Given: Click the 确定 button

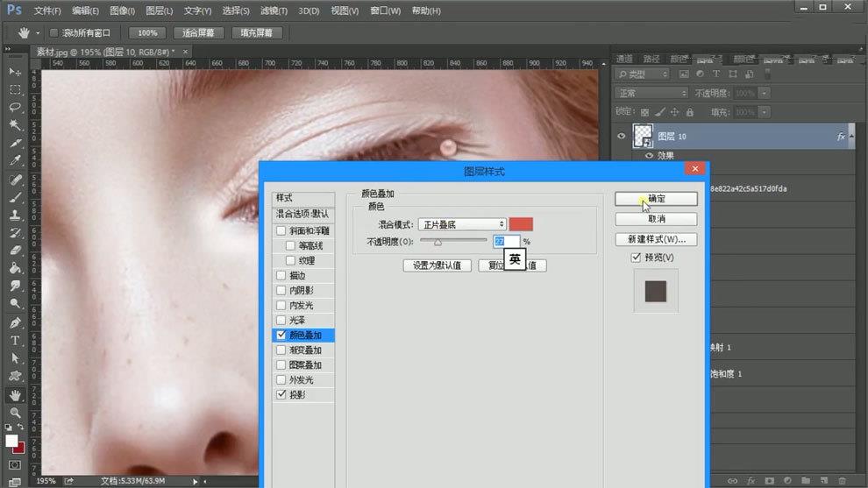Looking at the screenshot, I should [x=656, y=199].
